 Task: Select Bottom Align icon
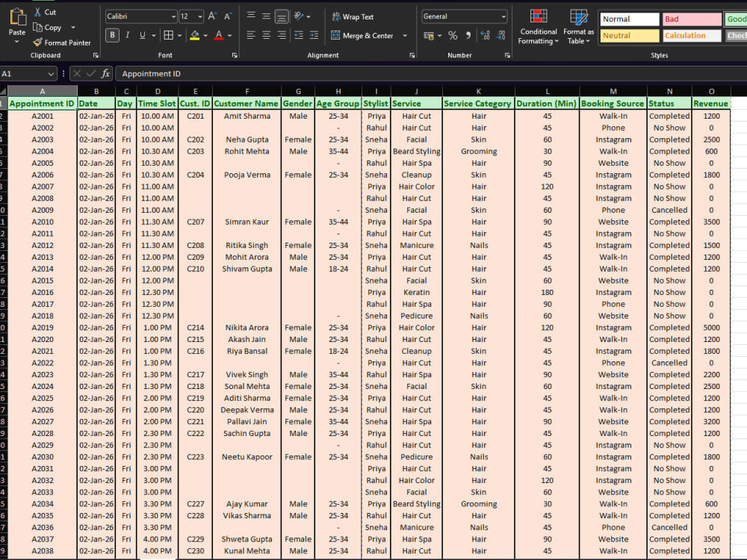282,17
